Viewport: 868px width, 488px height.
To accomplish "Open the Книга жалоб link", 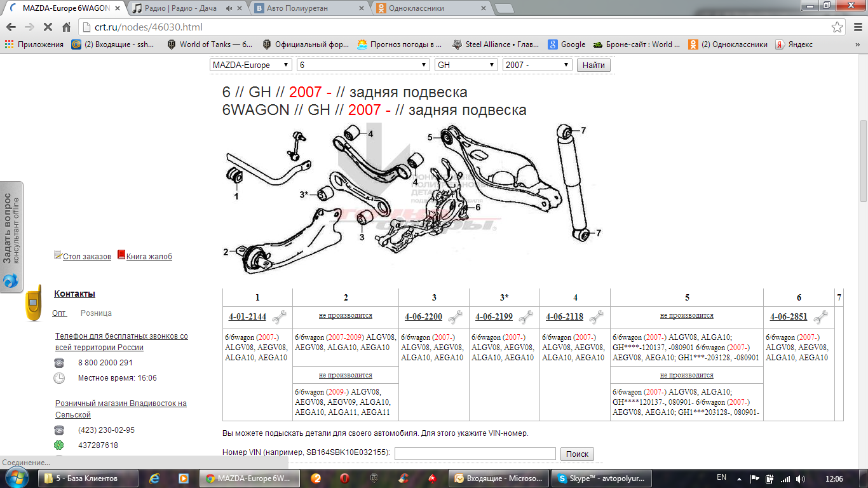I will click(x=149, y=257).
